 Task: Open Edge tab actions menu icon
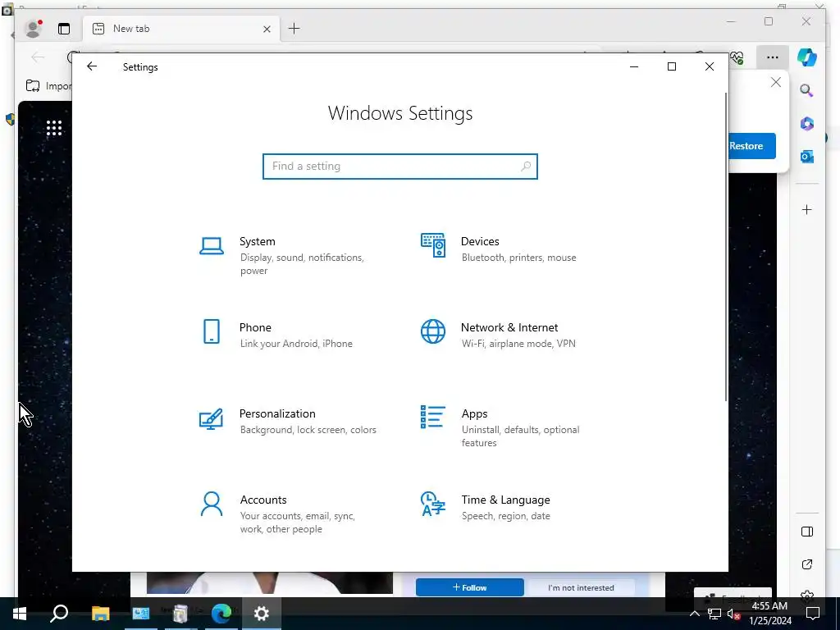pos(64,29)
